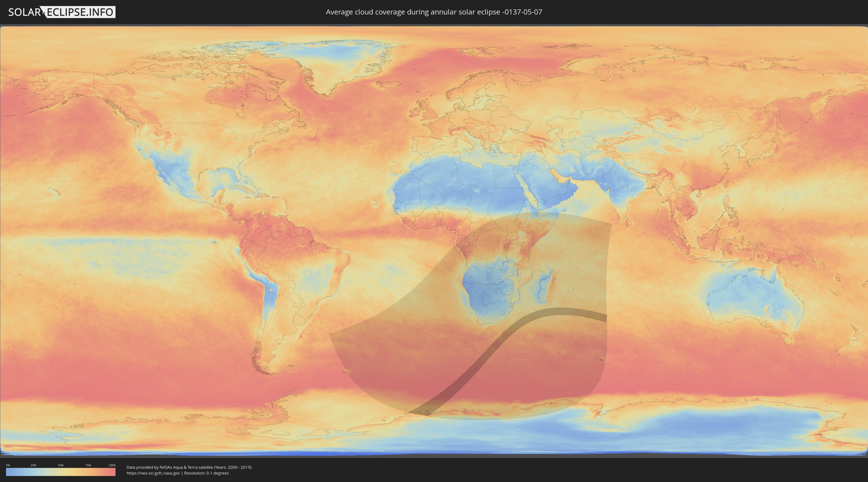Click the SOLAR-ECLIPSE.INFO logo
Screen dimensions: 868x482
[x=62, y=12]
